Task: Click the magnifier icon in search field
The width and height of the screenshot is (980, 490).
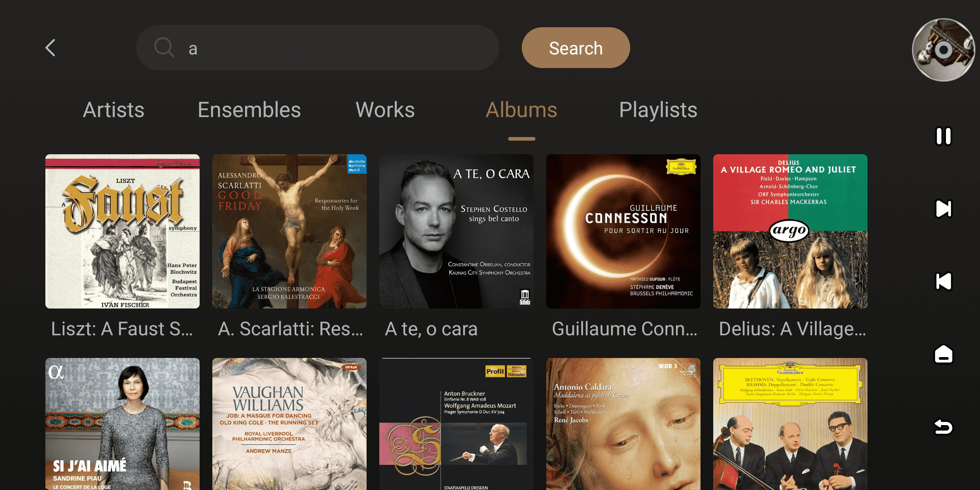Action: (x=164, y=47)
